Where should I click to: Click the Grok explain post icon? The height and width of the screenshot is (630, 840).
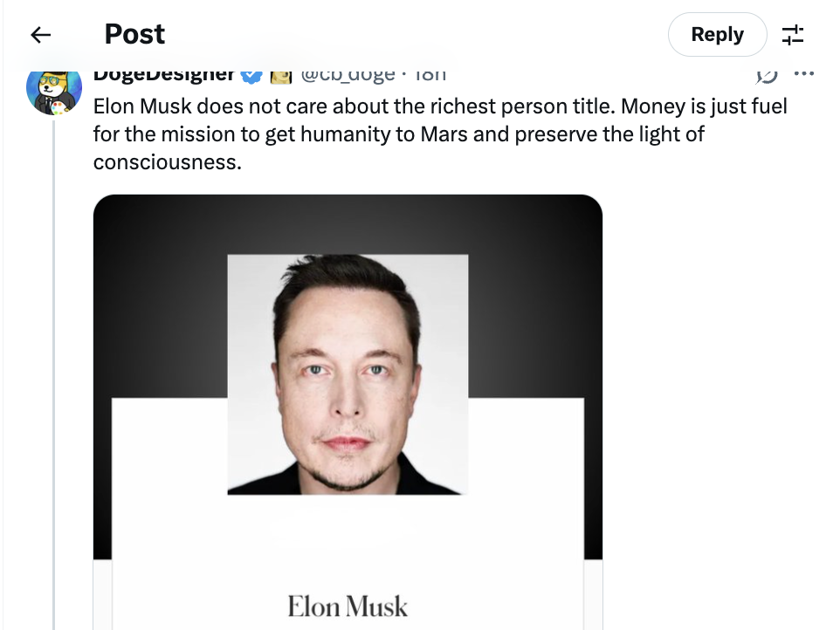766,74
